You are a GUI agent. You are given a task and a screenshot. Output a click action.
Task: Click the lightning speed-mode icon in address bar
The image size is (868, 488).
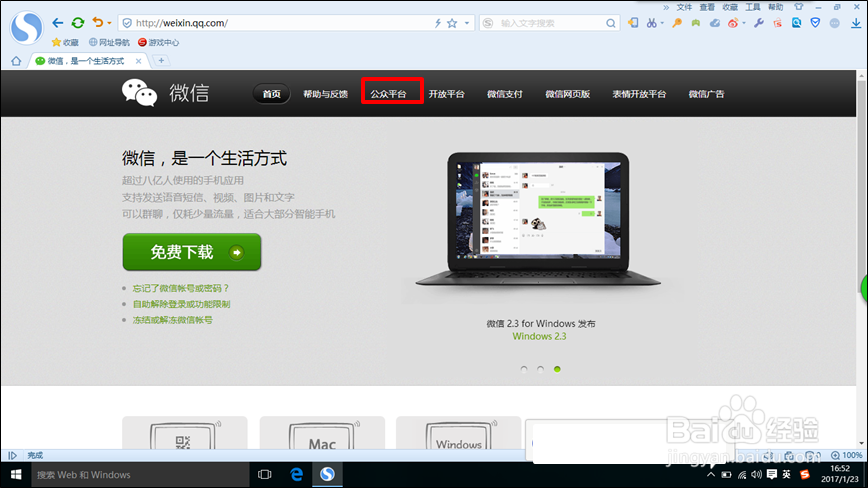tap(437, 23)
